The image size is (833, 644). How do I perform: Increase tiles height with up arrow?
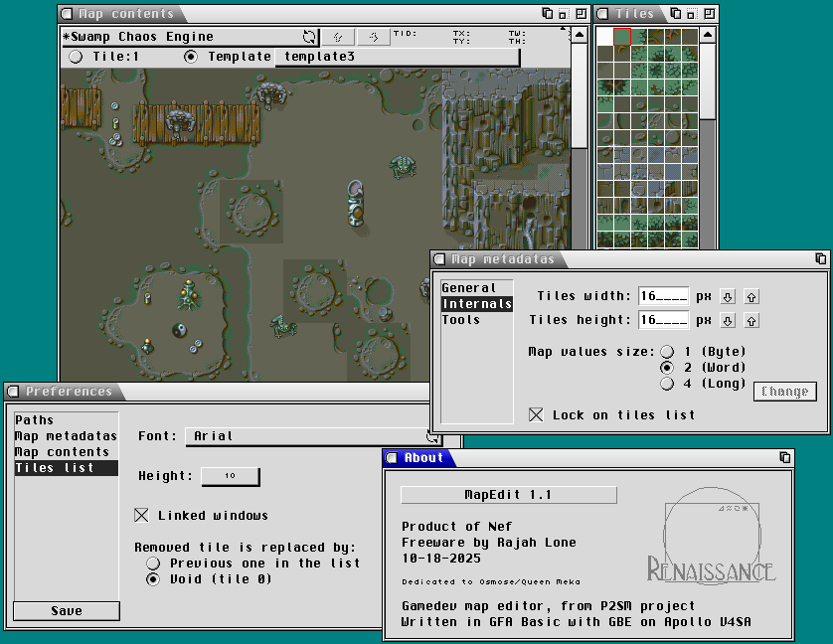pyautogui.click(x=751, y=320)
